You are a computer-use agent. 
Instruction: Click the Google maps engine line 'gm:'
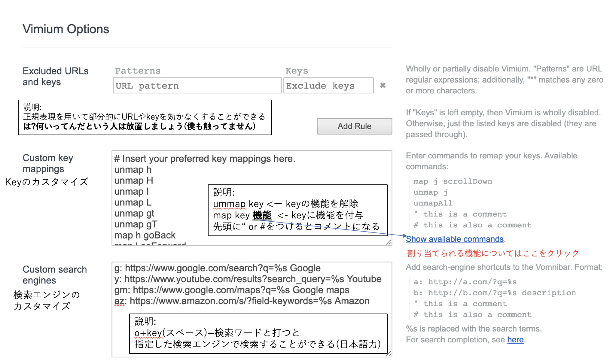click(232, 290)
